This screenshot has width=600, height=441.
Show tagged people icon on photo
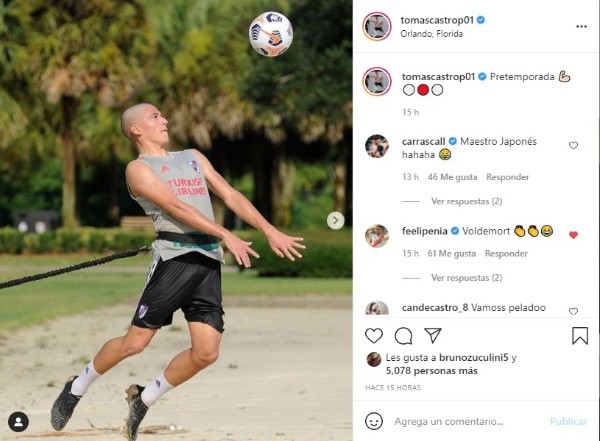[18, 422]
